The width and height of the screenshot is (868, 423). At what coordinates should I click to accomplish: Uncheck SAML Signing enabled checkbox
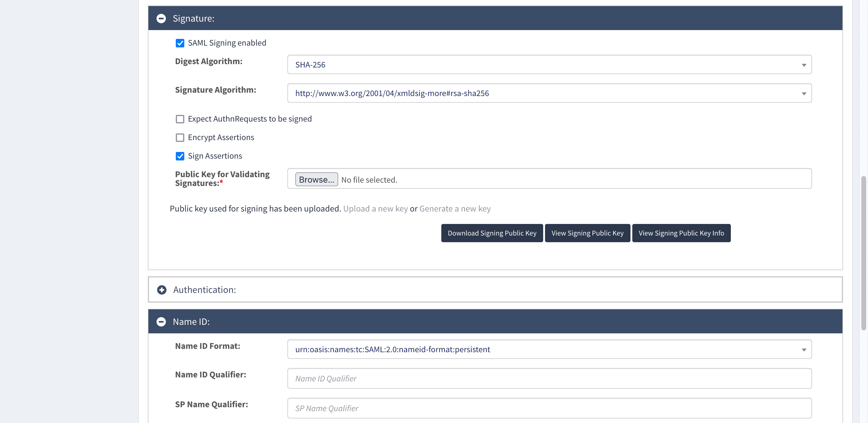click(x=180, y=43)
